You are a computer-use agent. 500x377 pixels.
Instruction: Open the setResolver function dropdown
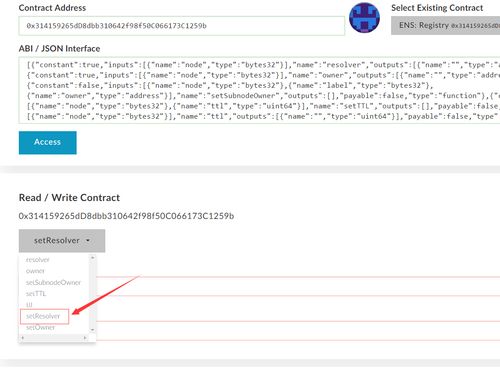click(x=62, y=240)
